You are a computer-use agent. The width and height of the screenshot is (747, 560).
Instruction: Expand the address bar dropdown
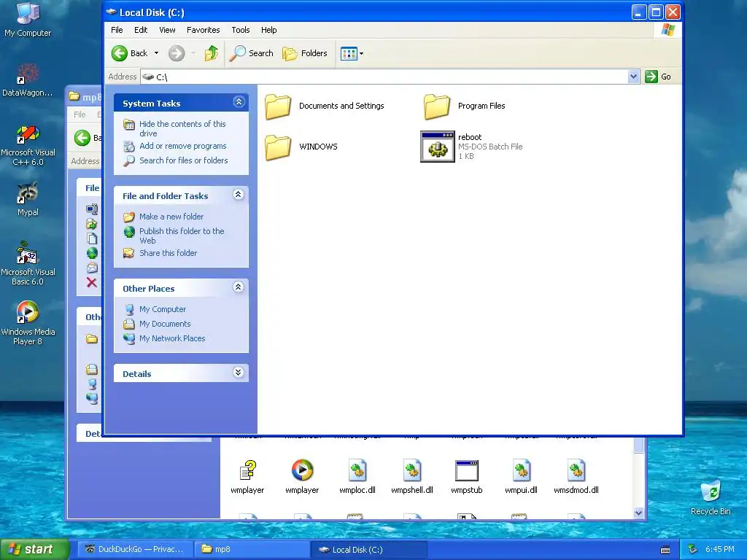(x=633, y=77)
